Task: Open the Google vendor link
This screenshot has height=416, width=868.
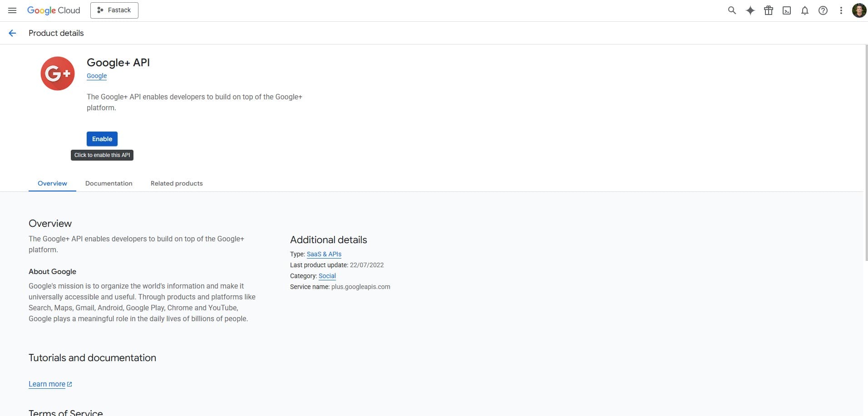Action: 97,76
